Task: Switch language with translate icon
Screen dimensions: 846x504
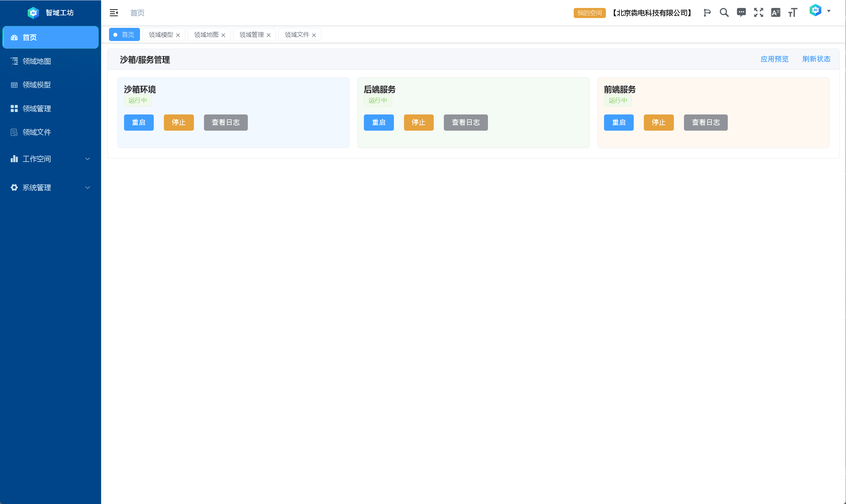Action: coord(775,13)
